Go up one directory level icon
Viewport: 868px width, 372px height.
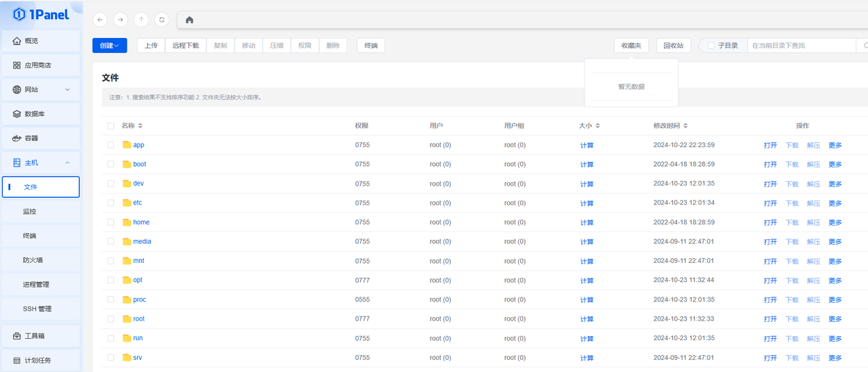tap(141, 20)
